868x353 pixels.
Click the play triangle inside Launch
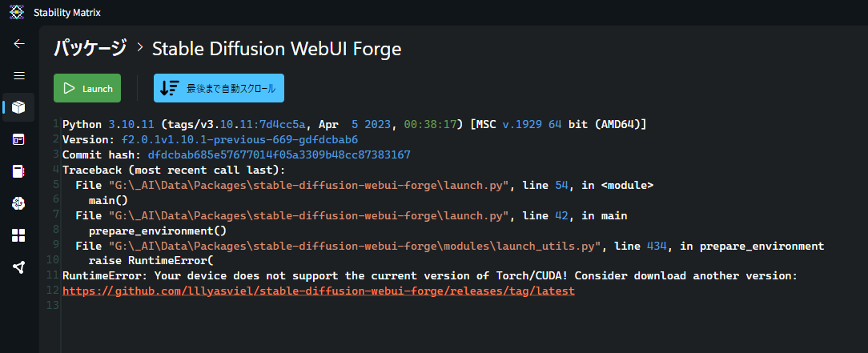tap(69, 89)
